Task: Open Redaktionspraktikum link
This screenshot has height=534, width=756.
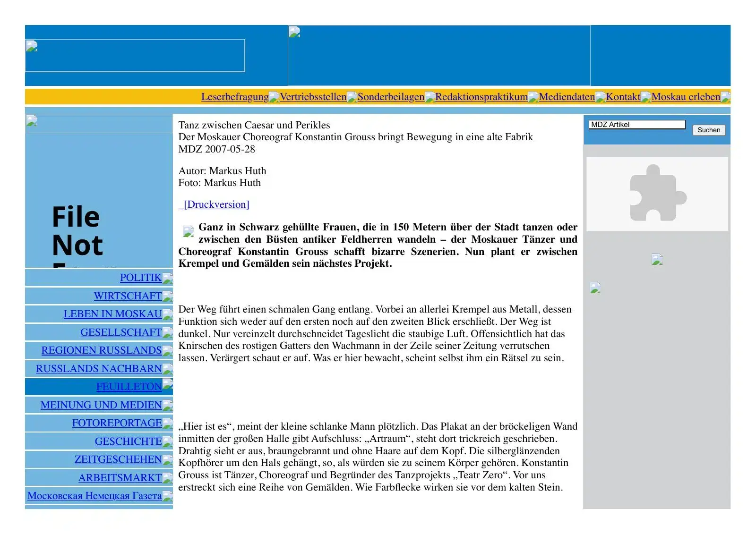Action: pyautogui.click(x=481, y=97)
